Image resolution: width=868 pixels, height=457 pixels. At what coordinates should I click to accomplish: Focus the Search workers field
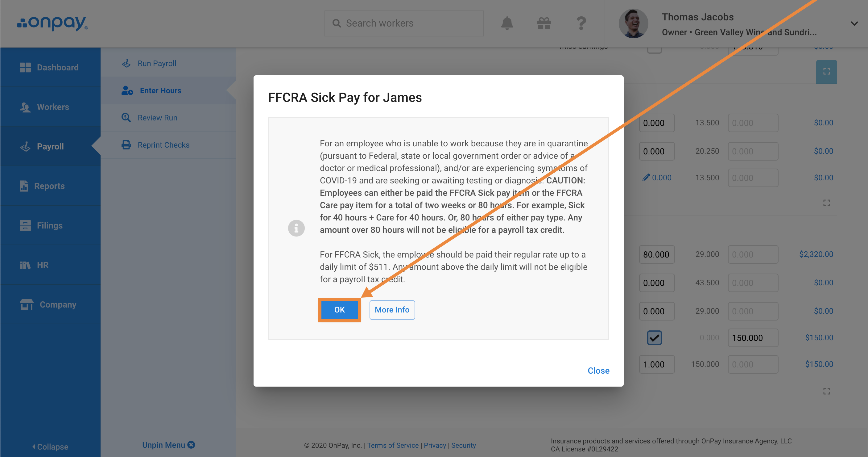404,23
